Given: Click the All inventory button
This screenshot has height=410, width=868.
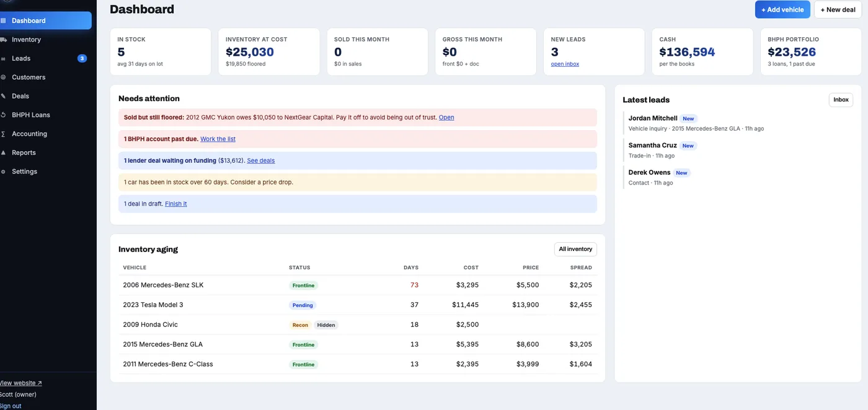Looking at the screenshot, I should click(575, 249).
